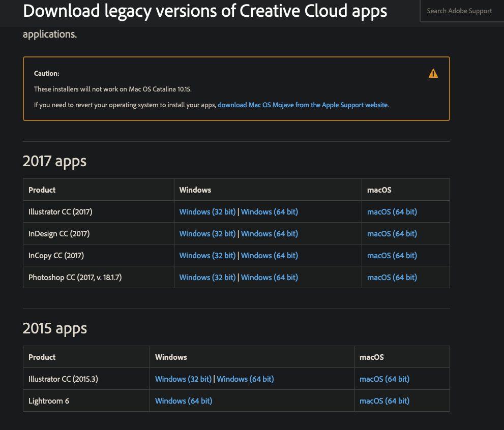Viewport: 504px width, 430px height.
Task: Open the Mac OS Mojave download link
Action: [x=303, y=105]
